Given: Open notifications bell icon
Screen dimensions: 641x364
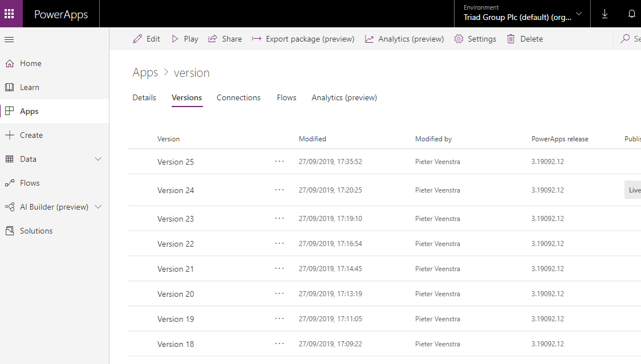Looking at the screenshot, I should pyautogui.click(x=632, y=14).
